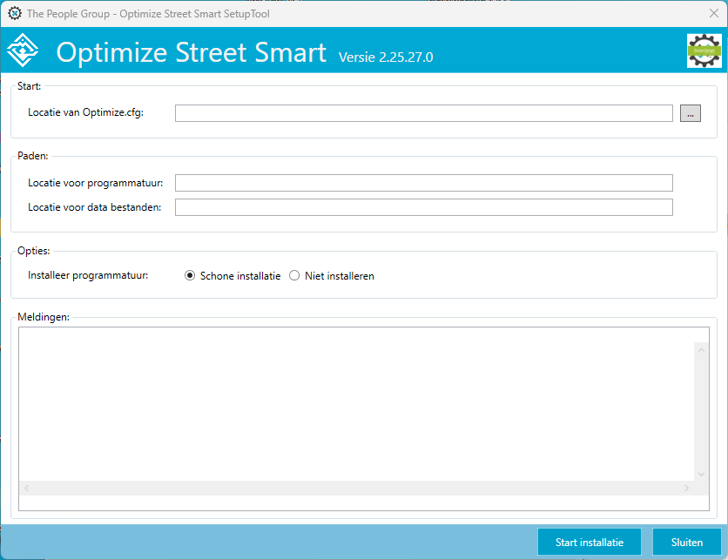Click the diamond Optimize logo in header
This screenshot has width=728, height=560.
pos(23,51)
